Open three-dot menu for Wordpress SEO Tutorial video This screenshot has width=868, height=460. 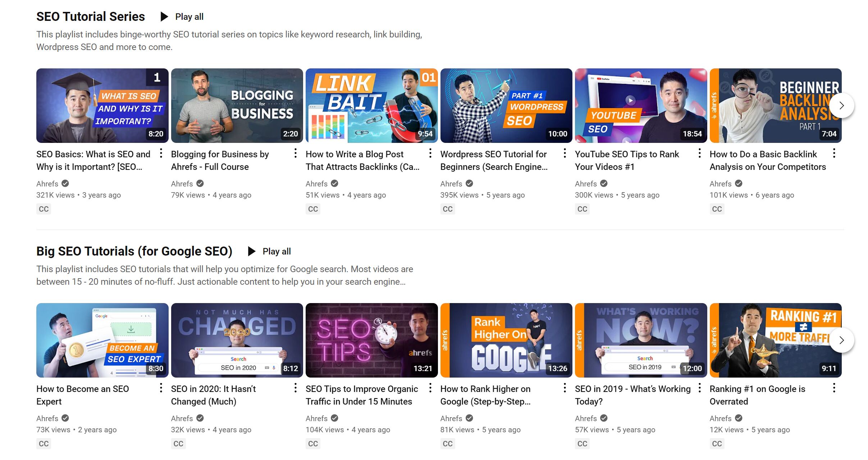[565, 153]
